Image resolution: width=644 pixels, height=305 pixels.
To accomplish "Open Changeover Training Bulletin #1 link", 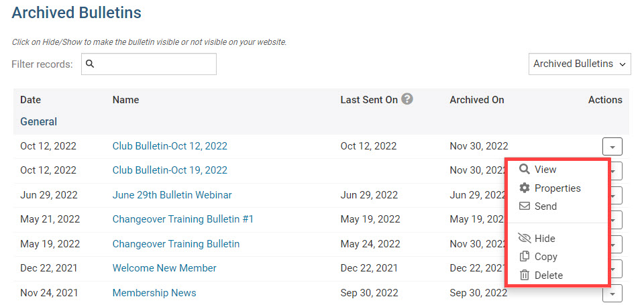I will [x=182, y=219].
